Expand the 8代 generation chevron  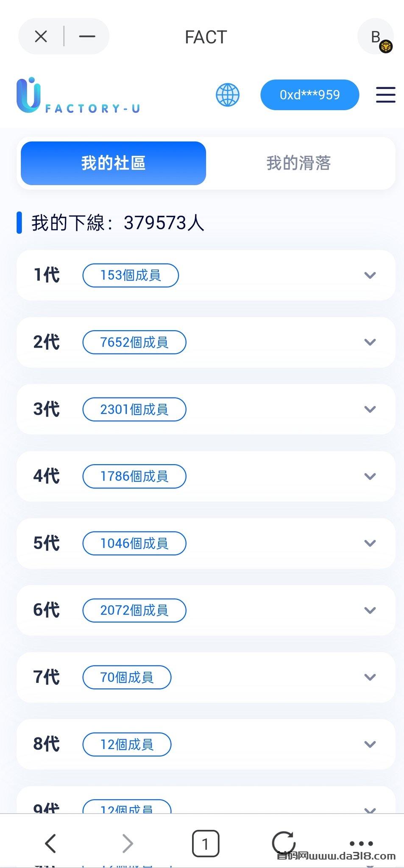[x=370, y=744]
